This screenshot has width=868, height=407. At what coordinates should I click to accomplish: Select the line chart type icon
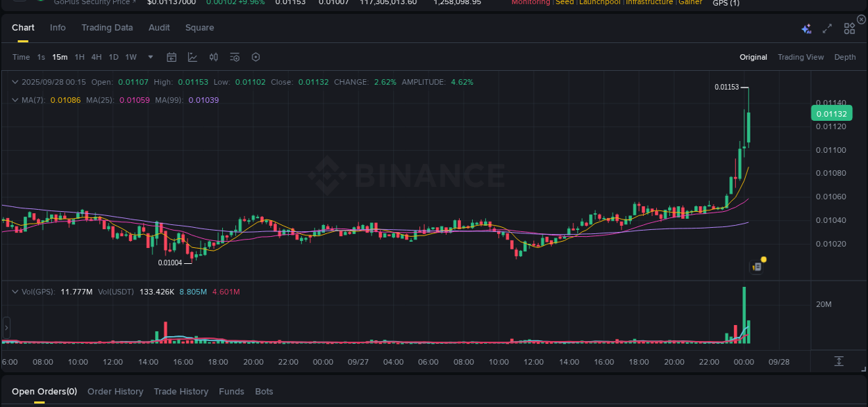192,57
